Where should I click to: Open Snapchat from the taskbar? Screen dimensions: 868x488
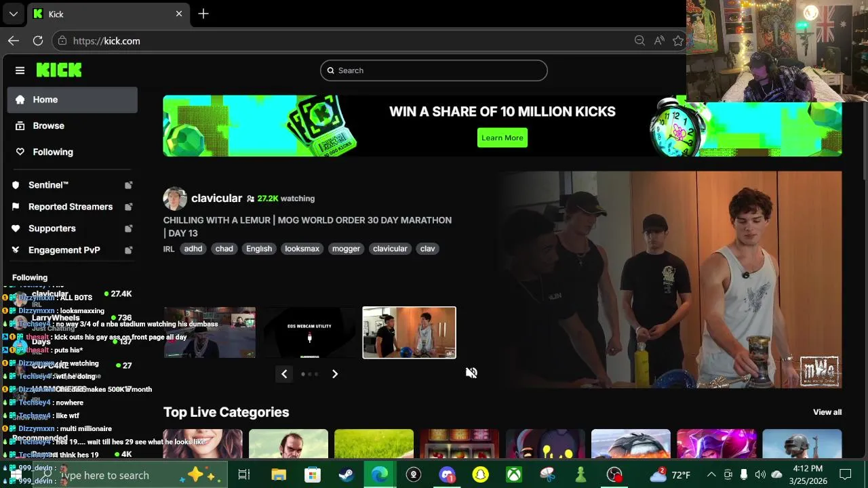tap(480, 475)
